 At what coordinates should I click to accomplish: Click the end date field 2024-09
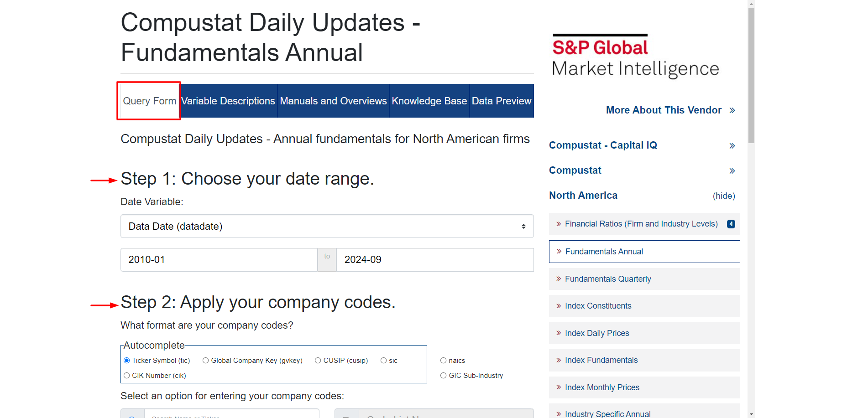tap(435, 260)
